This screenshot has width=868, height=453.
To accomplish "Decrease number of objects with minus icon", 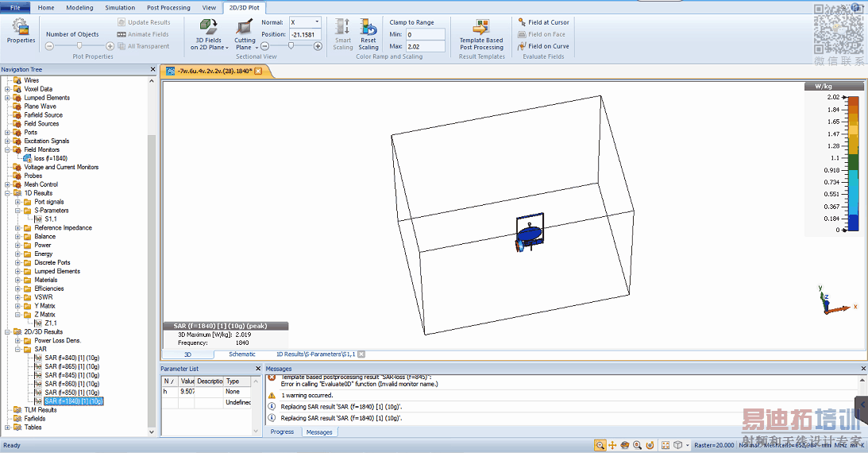I will [x=49, y=47].
